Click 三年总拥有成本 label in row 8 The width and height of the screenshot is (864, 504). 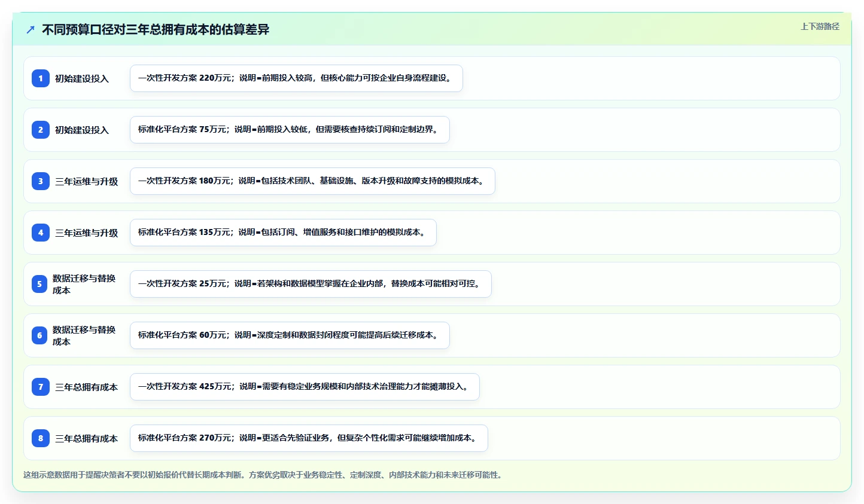coord(87,438)
